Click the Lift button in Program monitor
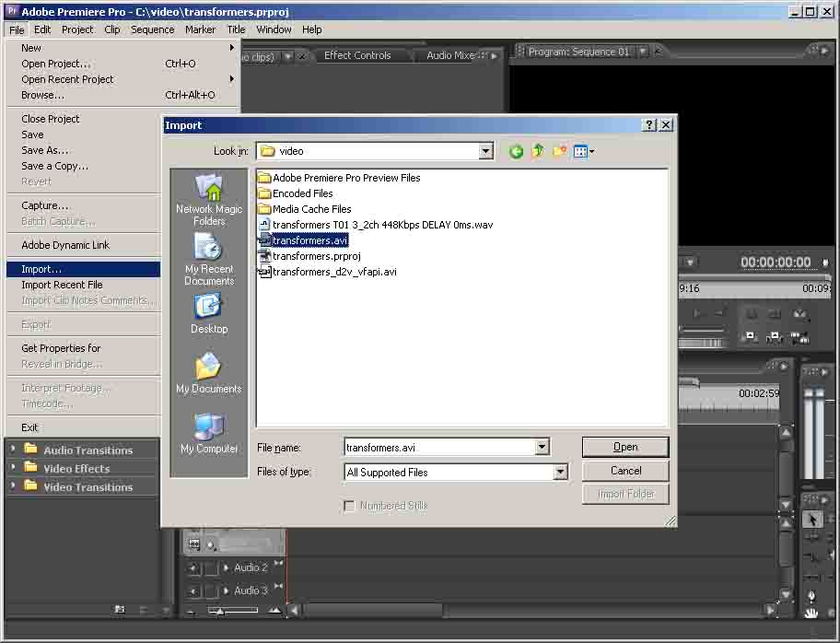 coord(750,337)
